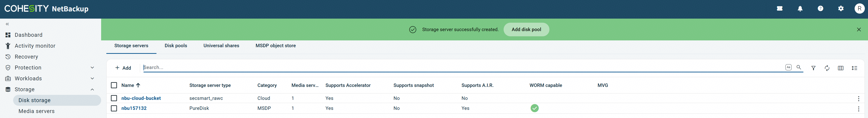The width and height of the screenshot is (868, 118).
Task: Open the nbu-cloud-bucket storage server link
Action: 141,98
